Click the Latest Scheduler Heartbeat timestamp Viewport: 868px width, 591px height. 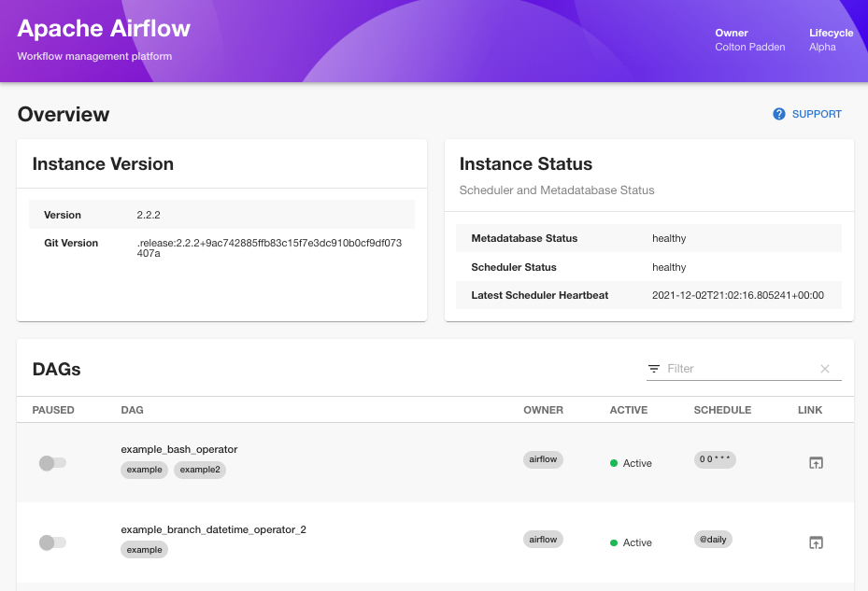738,295
